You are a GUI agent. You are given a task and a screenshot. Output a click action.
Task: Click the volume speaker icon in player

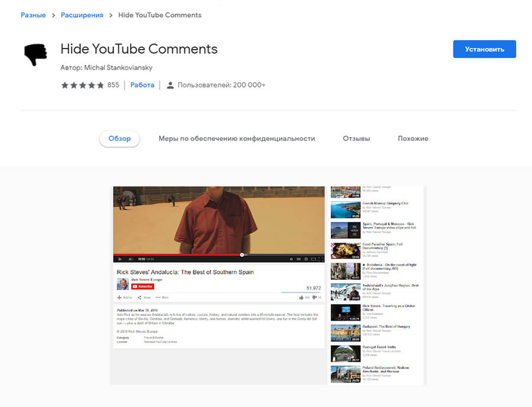tap(129, 259)
